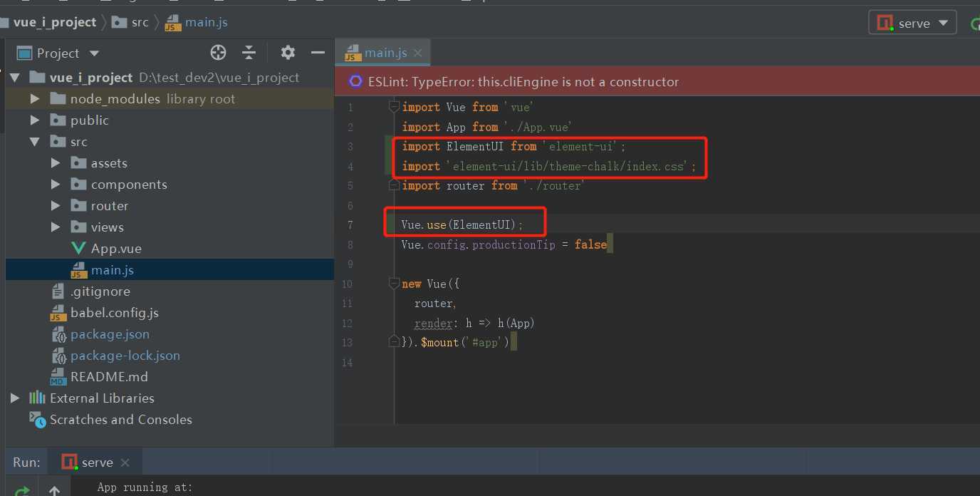Click the node_modules folder label
Screen dimensions: 980x496
point(115,99)
